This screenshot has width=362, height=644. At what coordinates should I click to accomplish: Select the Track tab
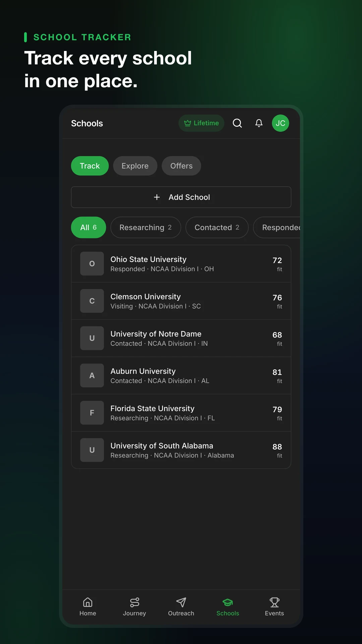[x=90, y=166]
